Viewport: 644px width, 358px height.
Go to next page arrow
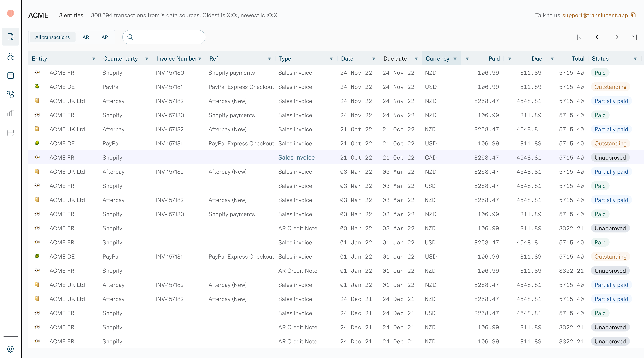click(616, 37)
